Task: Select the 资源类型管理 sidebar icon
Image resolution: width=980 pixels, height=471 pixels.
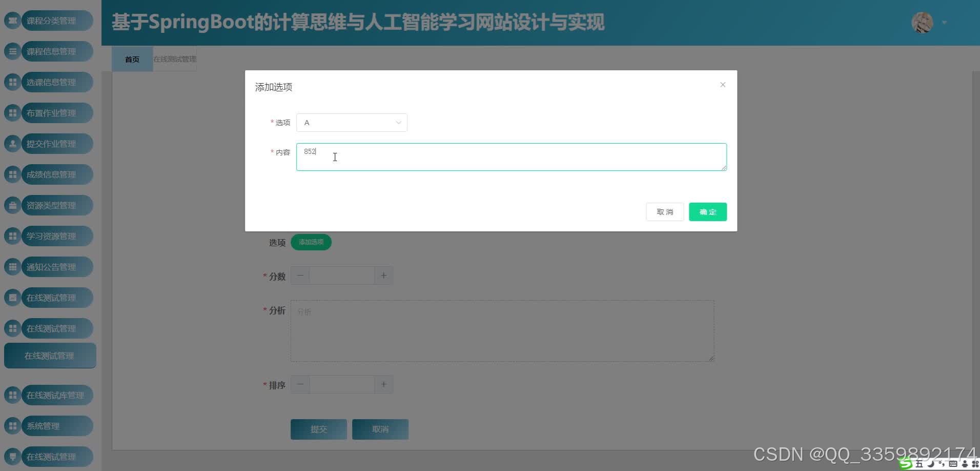Action: pyautogui.click(x=13, y=205)
